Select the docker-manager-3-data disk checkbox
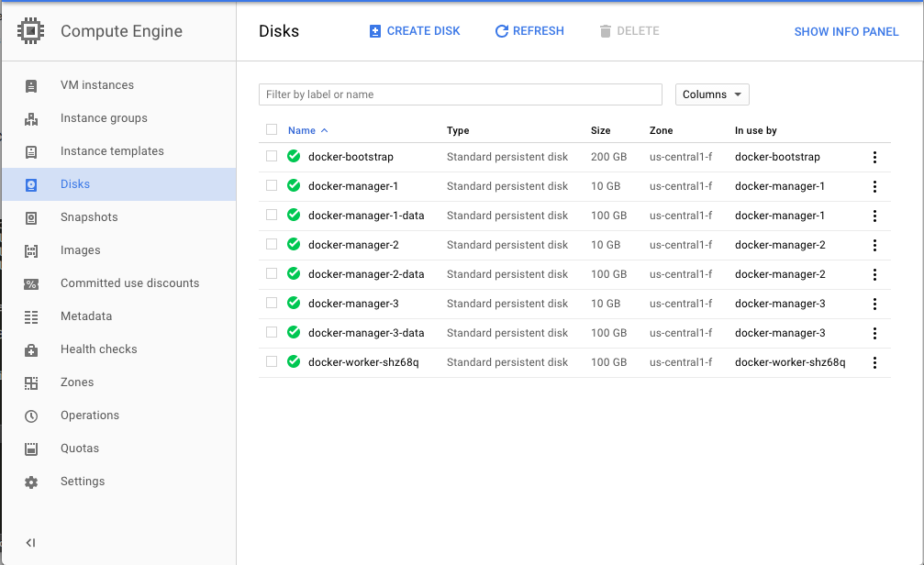 click(272, 332)
